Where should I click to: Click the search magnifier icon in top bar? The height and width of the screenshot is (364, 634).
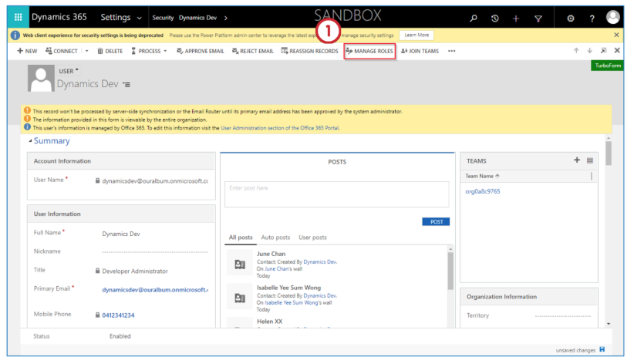(474, 19)
